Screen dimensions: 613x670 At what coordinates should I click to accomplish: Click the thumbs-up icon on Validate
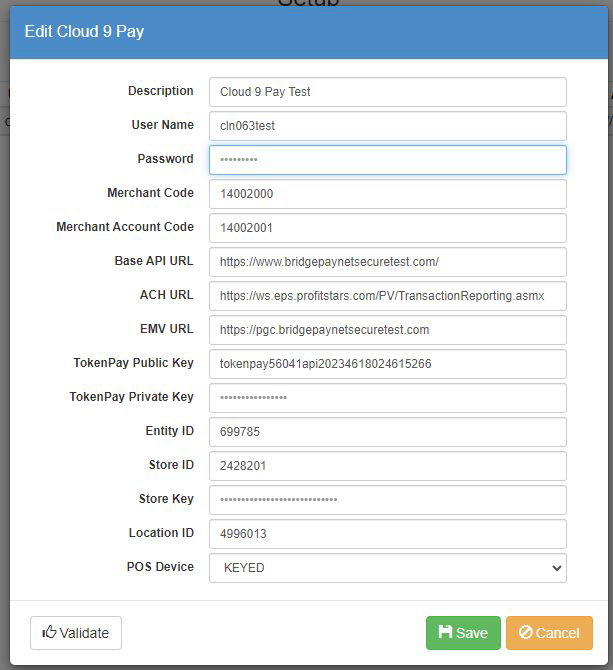pyautogui.click(x=49, y=632)
